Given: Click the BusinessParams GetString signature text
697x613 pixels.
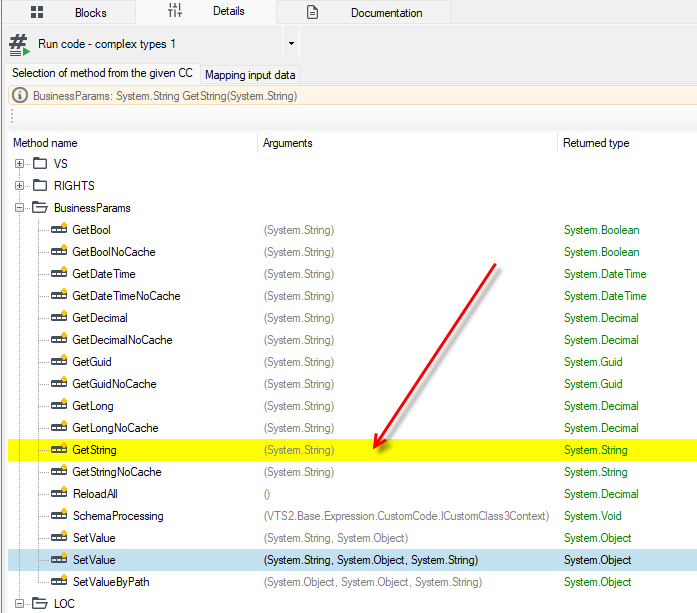Looking at the screenshot, I should pyautogui.click(x=165, y=96).
